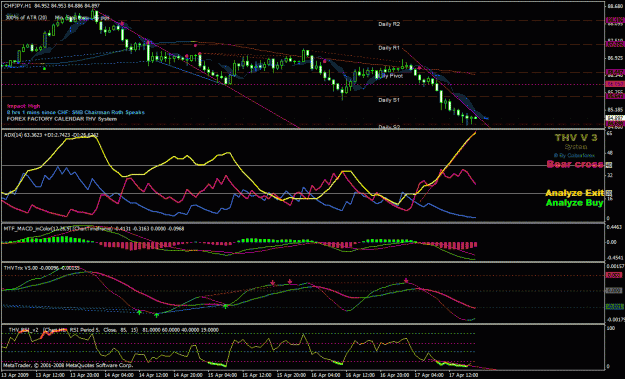
Task: Click the SNB Chairman Roth Speaks news line
Action: [x=76, y=112]
